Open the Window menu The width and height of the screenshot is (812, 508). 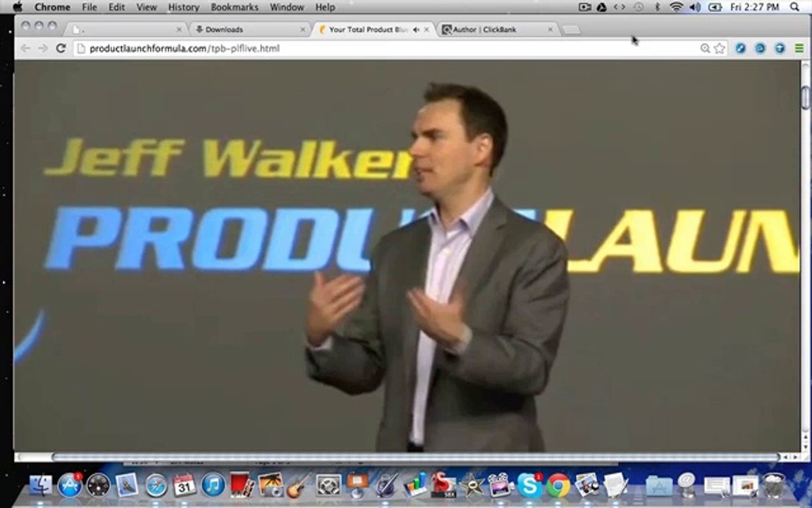[x=287, y=7]
